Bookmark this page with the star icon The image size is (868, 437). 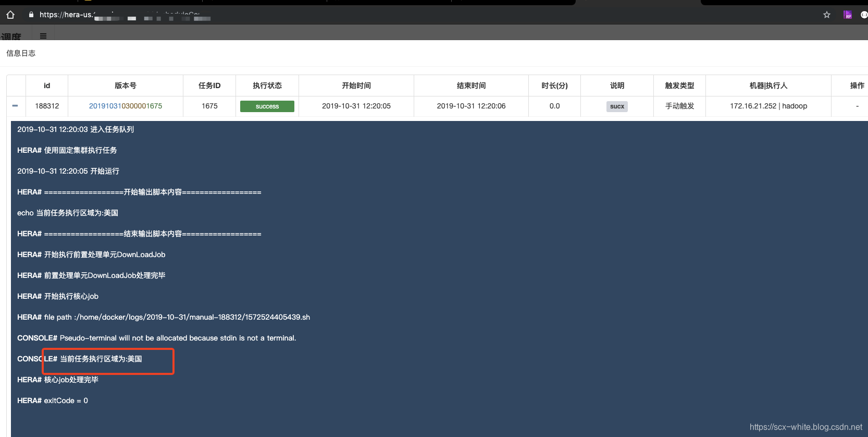(x=827, y=15)
